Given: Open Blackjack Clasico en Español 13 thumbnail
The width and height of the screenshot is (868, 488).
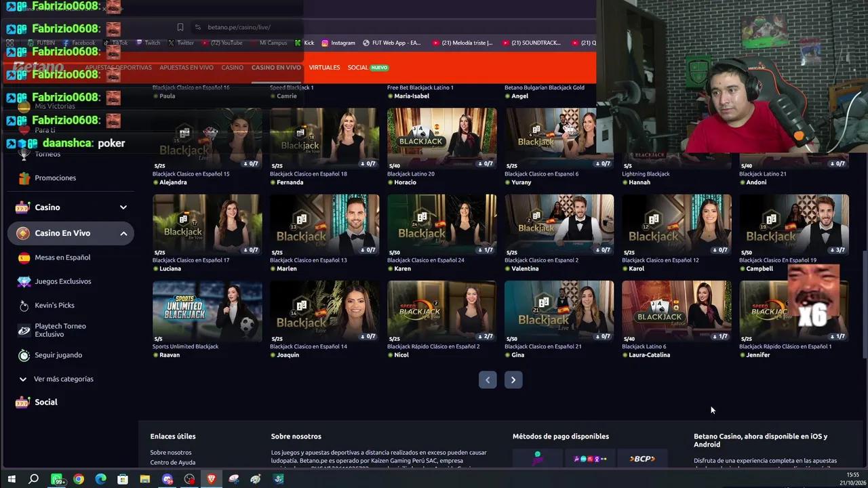Looking at the screenshot, I should click(325, 225).
